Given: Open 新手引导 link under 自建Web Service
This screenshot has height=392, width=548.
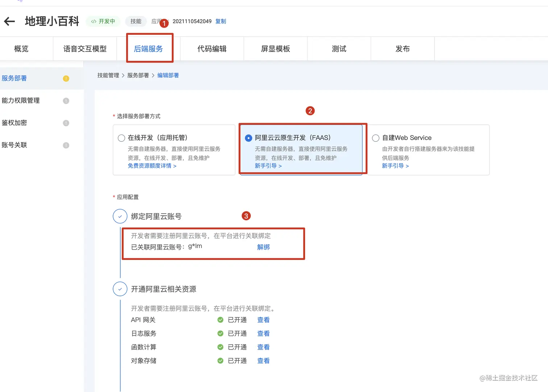Looking at the screenshot, I should coord(395,166).
